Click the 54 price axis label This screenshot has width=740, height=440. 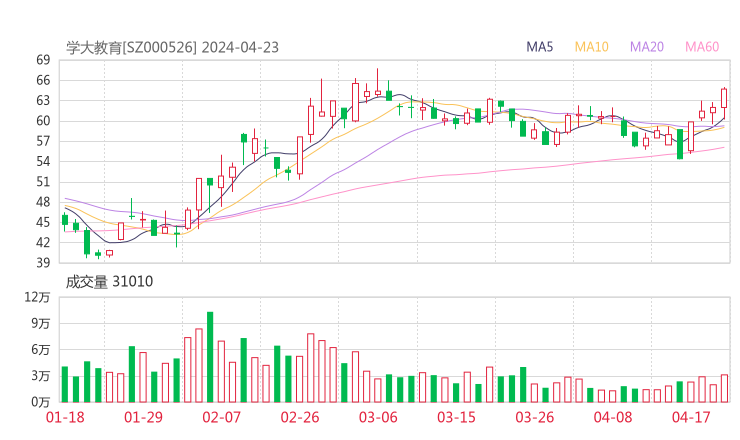43,161
